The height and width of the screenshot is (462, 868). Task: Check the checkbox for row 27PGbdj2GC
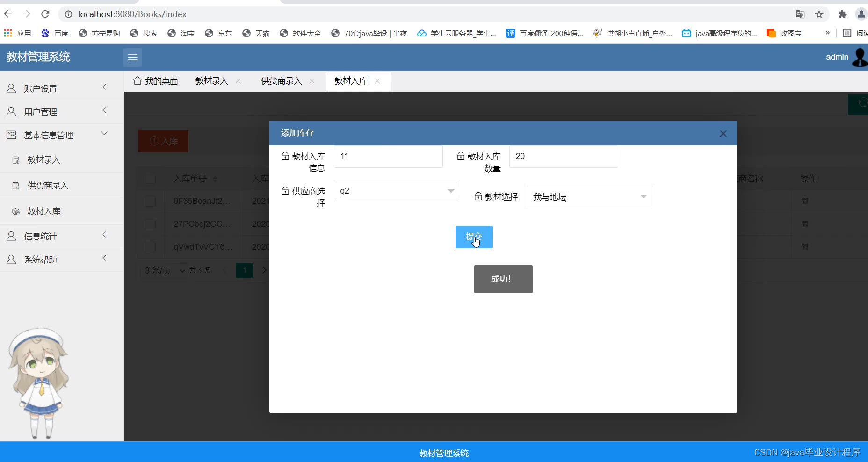pos(150,224)
